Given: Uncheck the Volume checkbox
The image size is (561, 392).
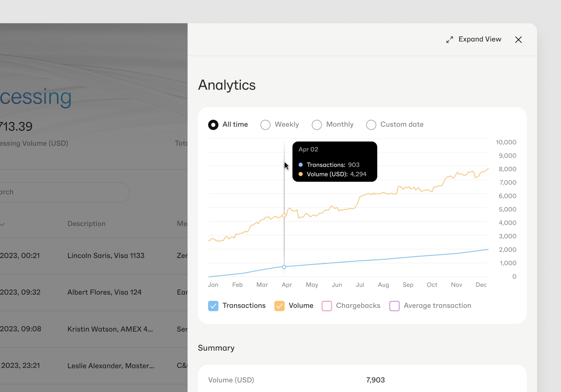Looking at the screenshot, I should (x=279, y=306).
